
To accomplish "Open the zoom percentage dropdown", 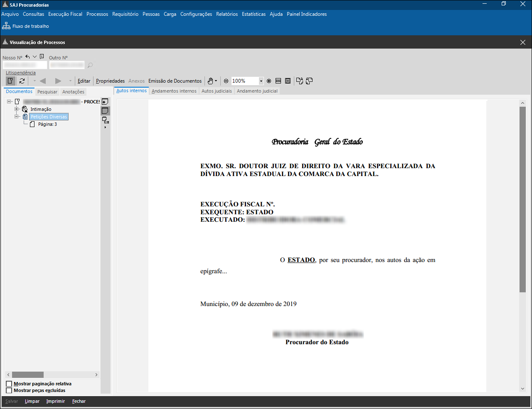I will pyautogui.click(x=261, y=81).
